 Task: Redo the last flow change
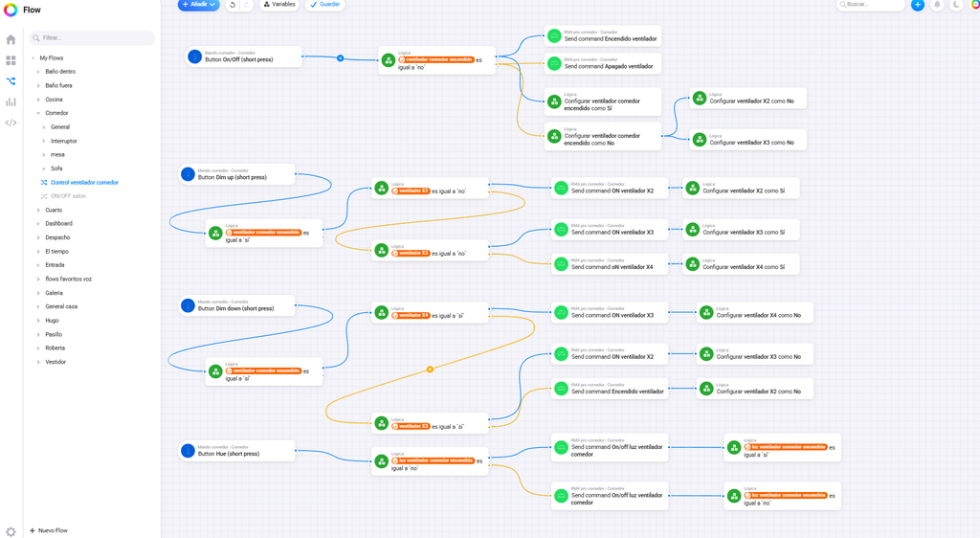[246, 5]
